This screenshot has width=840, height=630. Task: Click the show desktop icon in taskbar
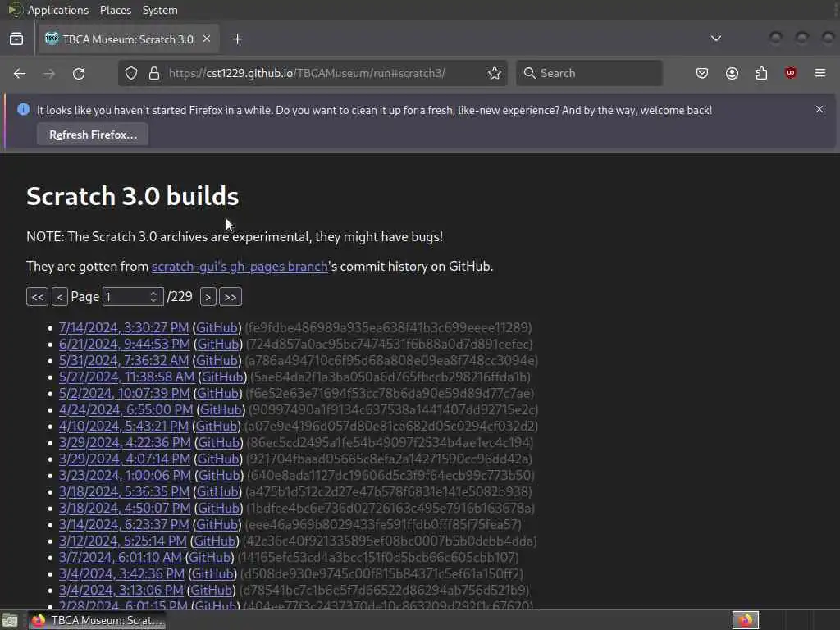10,620
